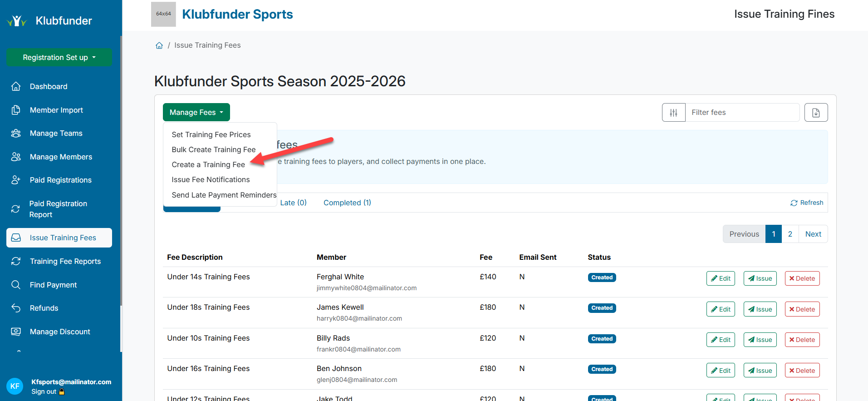The image size is (868, 401).
Task: Refresh the fees list
Action: [807, 203]
